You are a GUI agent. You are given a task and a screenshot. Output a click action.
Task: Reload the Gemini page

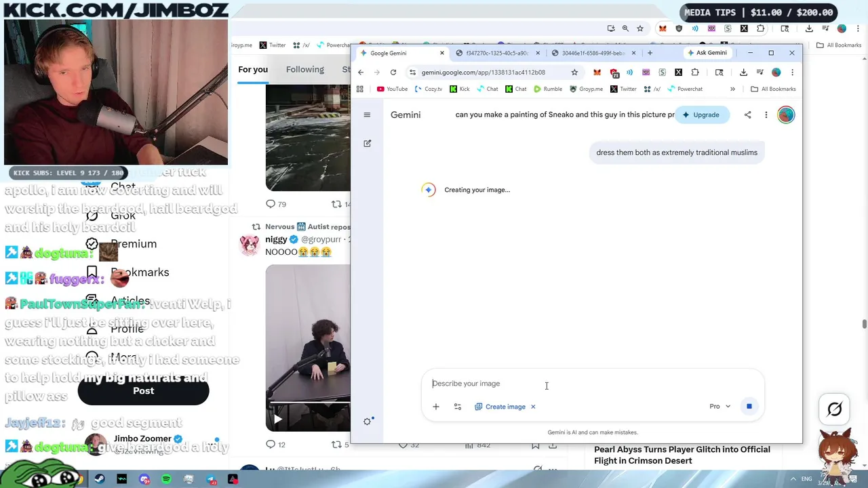pyautogui.click(x=393, y=72)
